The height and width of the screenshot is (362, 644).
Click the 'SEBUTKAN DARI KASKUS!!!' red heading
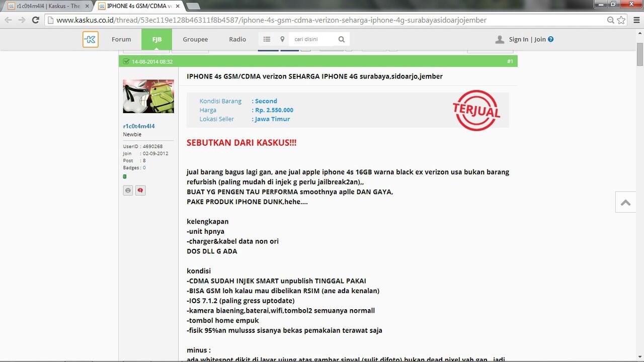tap(242, 142)
